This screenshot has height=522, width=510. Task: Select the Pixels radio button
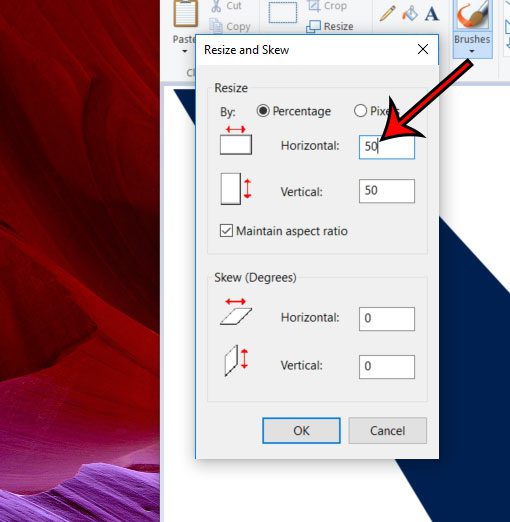360,111
